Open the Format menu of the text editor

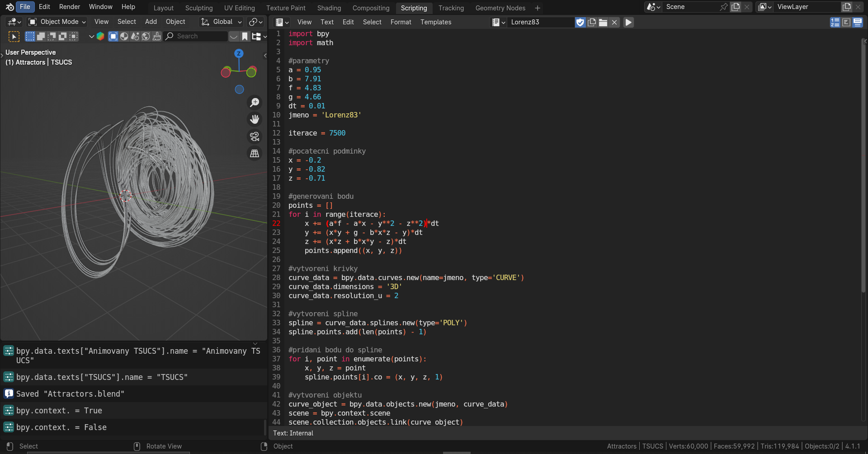pyautogui.click(x=401, y=22)
